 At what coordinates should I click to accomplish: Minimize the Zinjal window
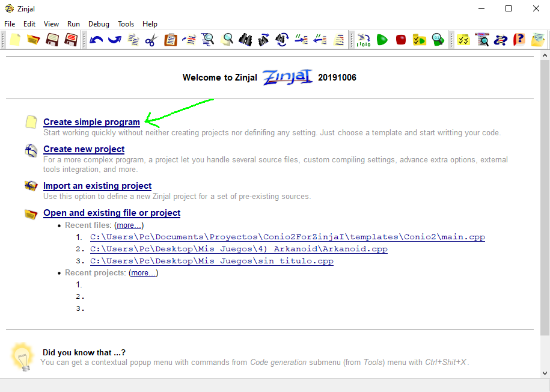(481, 8)
